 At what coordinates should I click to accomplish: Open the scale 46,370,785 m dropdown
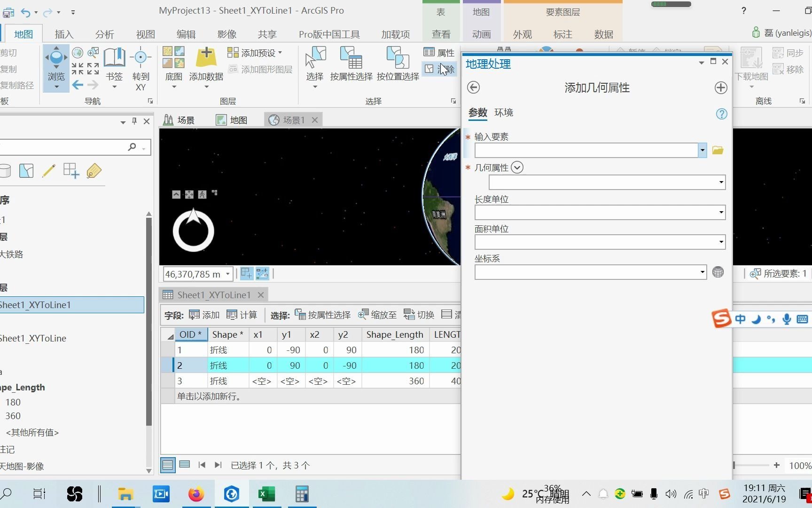coord(228,274)
